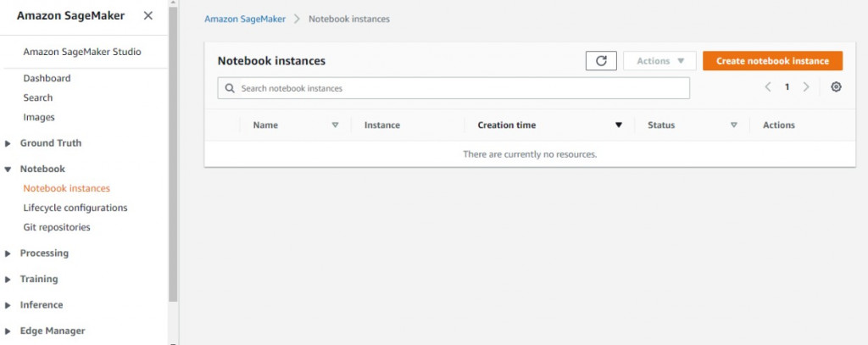Close the Amazon SageMaker sidebar
868x345 pixels.
147,15
